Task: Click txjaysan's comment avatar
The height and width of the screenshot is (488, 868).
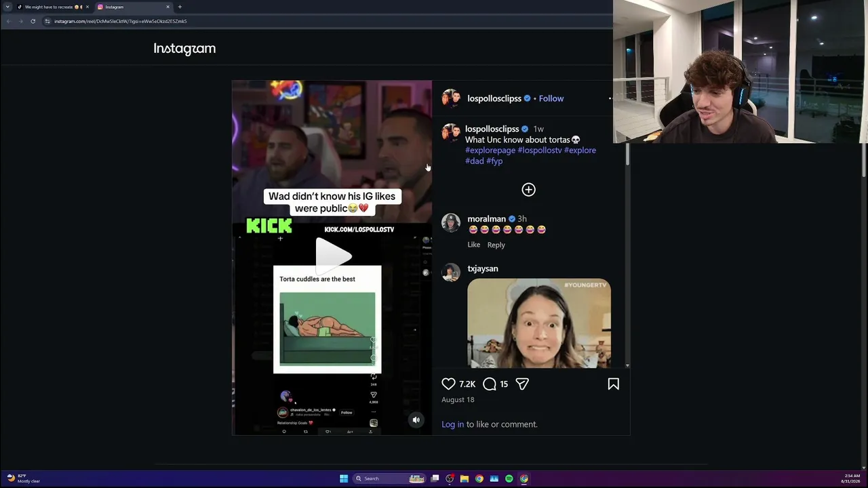Action: click(451, 272)
